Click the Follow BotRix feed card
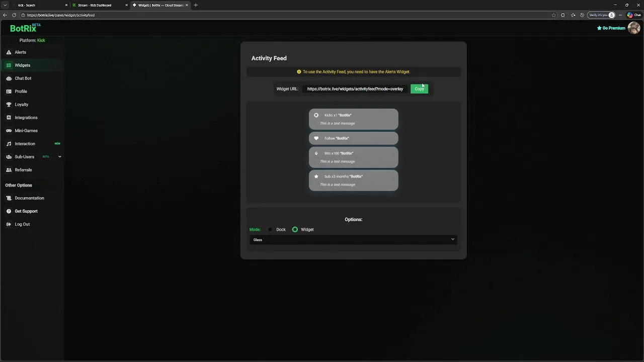 coord(353,138)
